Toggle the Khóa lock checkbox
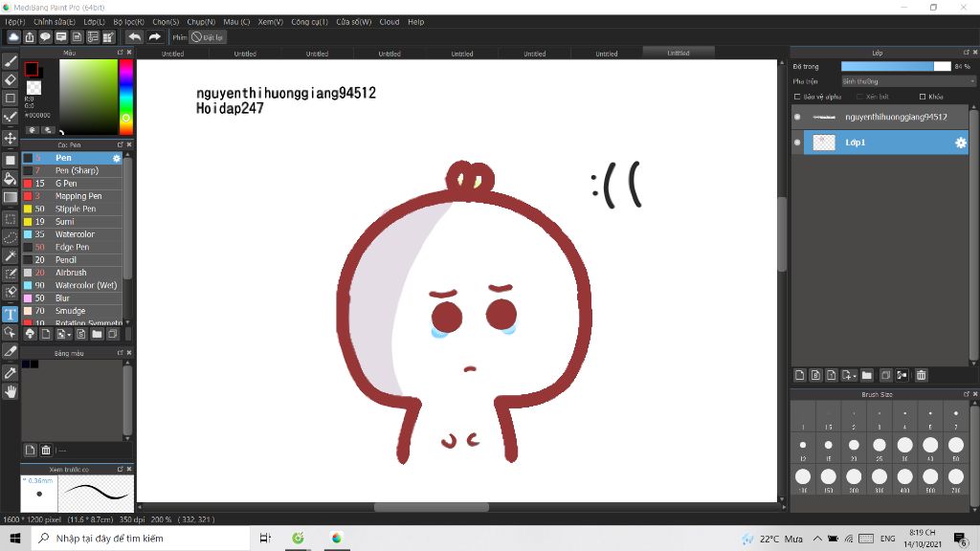This screenshot has width=980, height=551. 923,97
